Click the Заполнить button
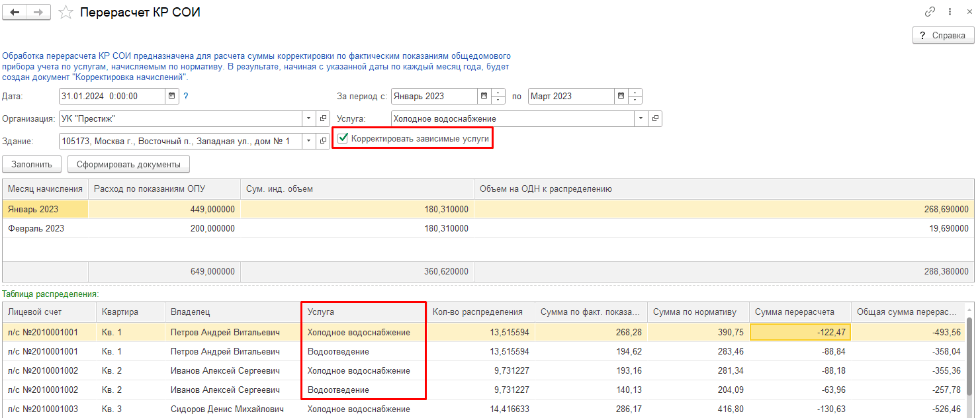The height and width of the screenshot is (418, 980). [32, 163]
